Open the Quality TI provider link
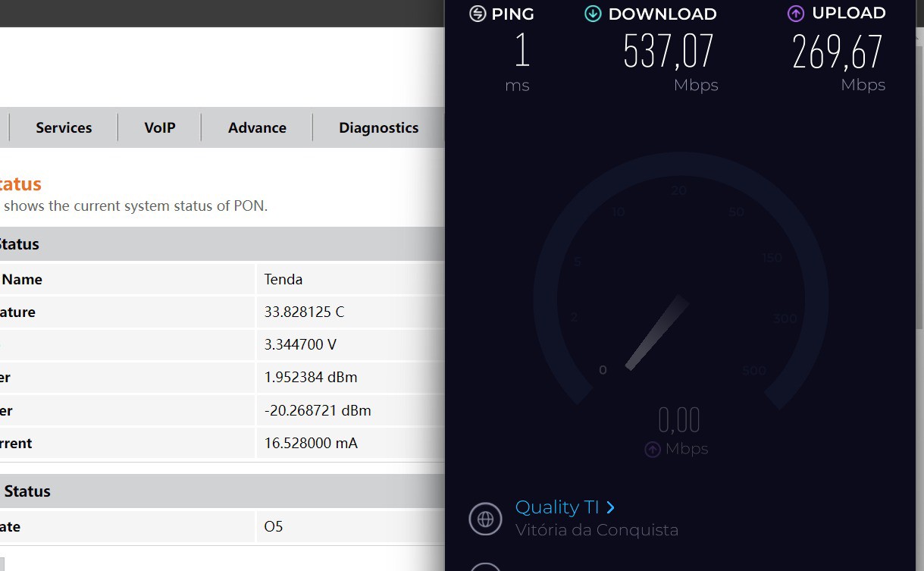924x571 pixels. [557, 507]
